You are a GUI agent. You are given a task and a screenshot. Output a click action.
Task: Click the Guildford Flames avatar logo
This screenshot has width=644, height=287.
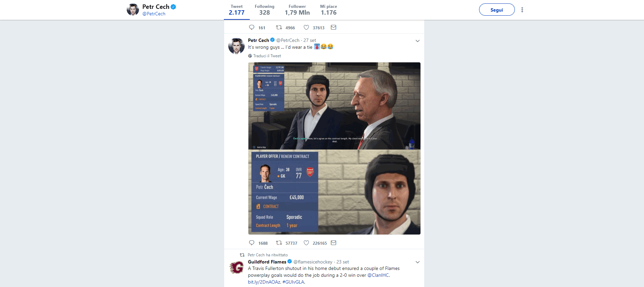tap(236, 268)
